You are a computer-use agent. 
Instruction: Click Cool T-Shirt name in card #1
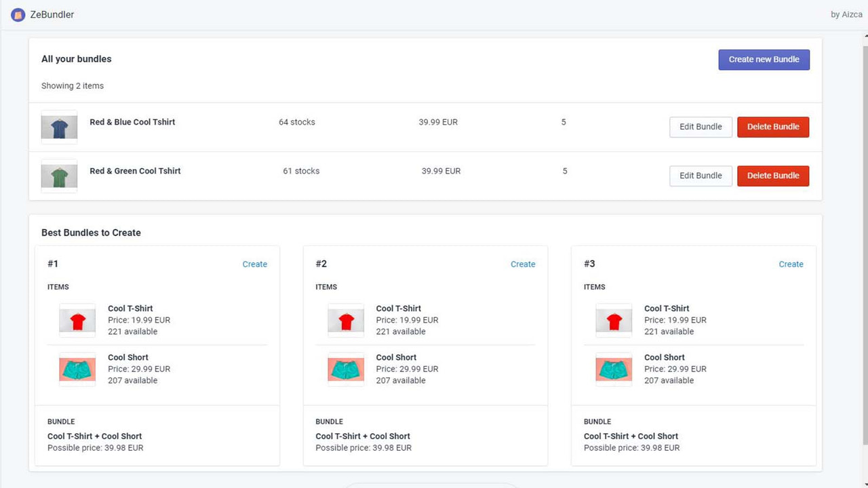130,308
